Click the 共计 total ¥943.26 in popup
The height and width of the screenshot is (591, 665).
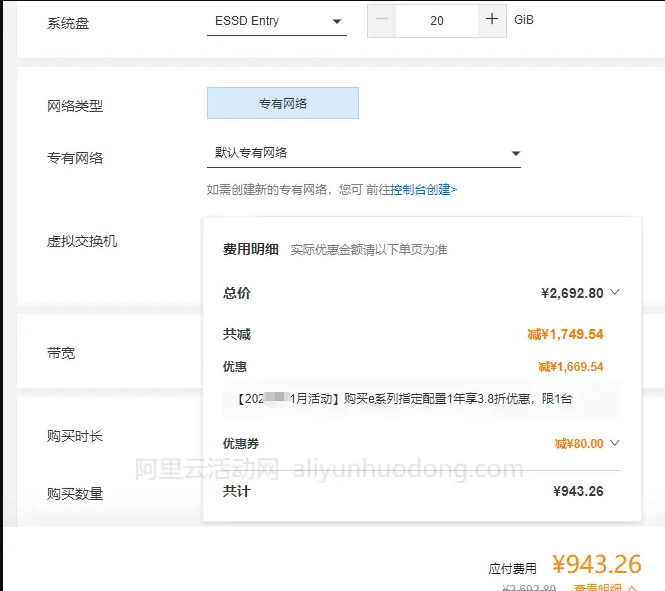coord(578,491)
